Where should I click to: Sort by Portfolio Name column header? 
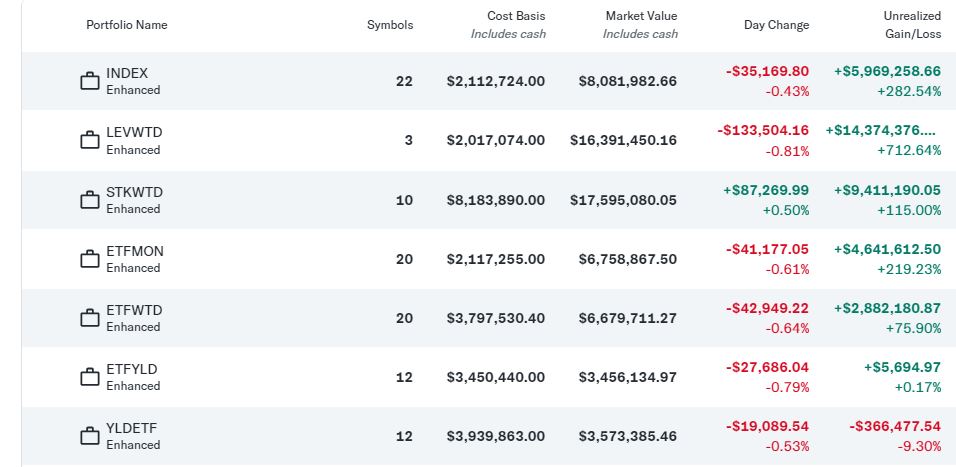(x=127, y=25)
